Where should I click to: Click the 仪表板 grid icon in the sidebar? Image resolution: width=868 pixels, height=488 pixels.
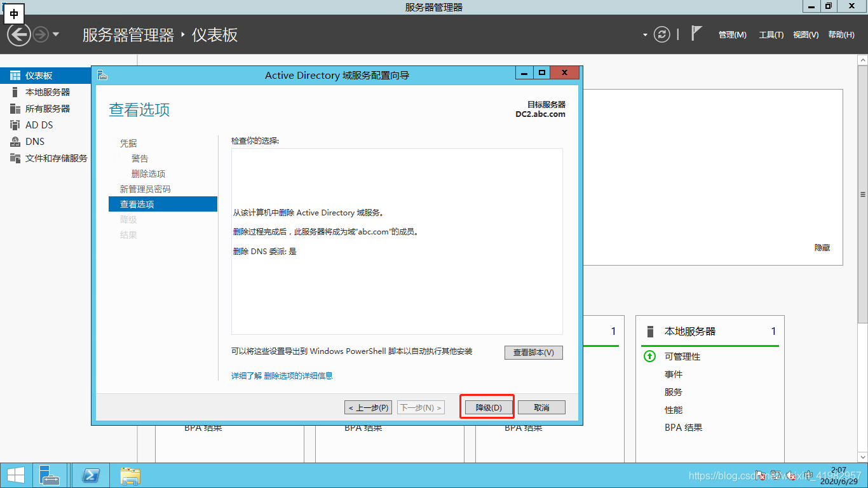tap(15, 76)
